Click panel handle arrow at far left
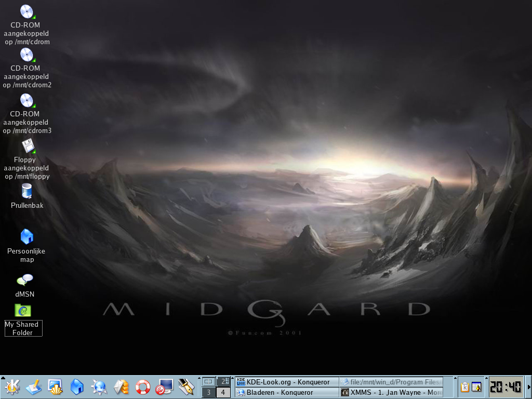Viewport: 532px width, 399px height. [x=3, y=378]
